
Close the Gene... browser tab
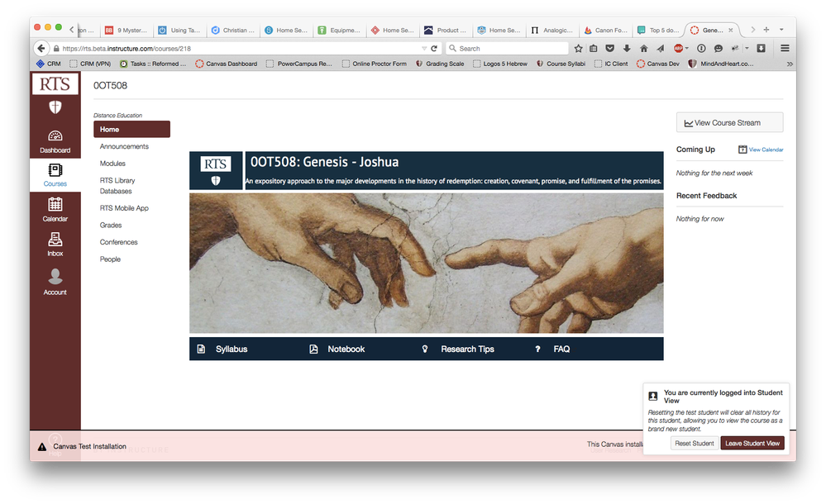click(731, 30)
